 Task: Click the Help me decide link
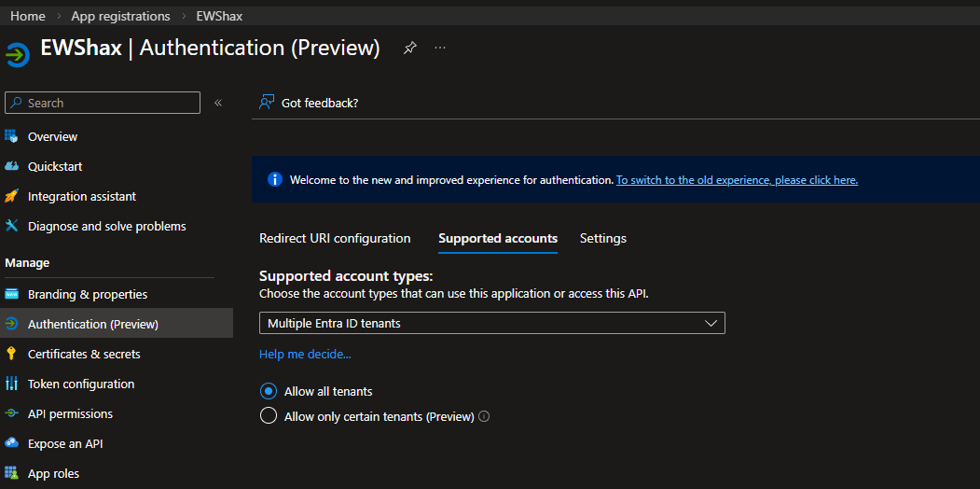pos(305,354)
